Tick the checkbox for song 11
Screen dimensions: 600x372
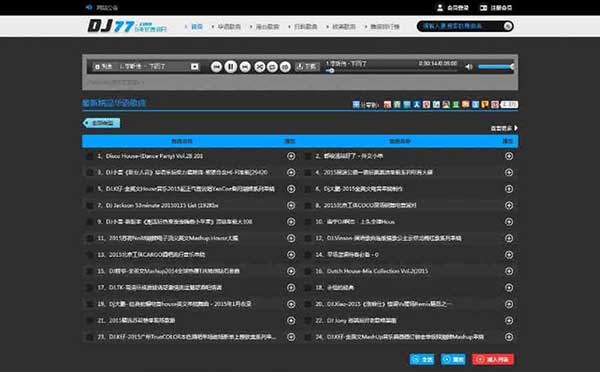tap(90, 238)
